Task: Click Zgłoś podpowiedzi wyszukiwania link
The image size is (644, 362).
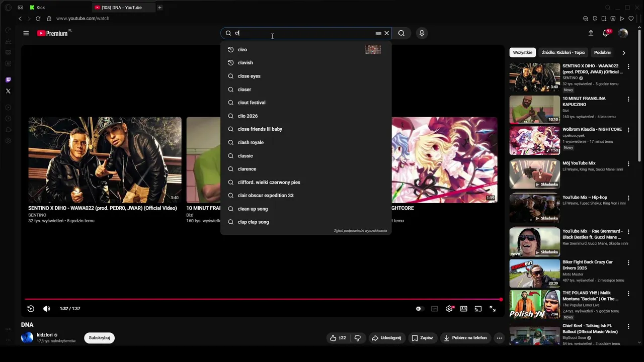Action: (x=360, y=231)
